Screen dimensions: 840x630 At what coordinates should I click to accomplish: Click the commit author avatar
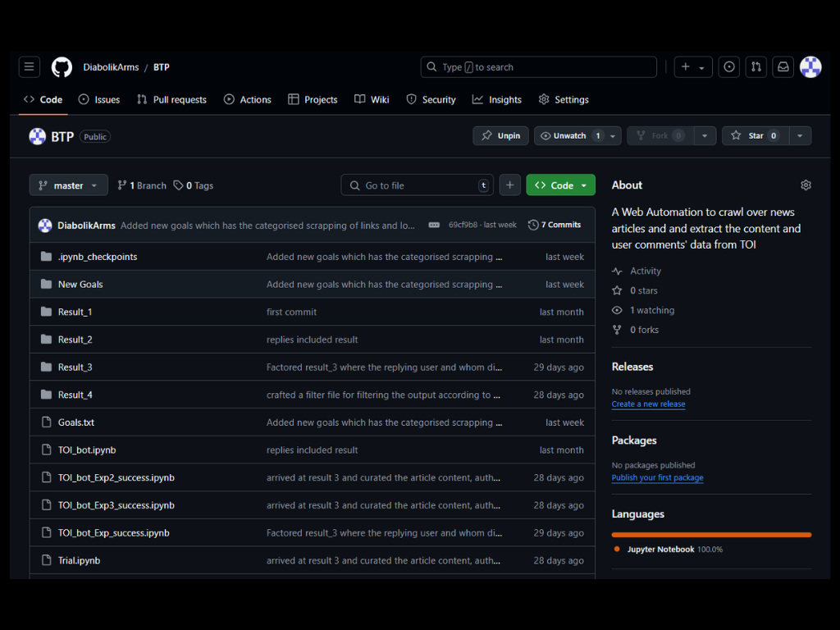click(x=45, y=226)
